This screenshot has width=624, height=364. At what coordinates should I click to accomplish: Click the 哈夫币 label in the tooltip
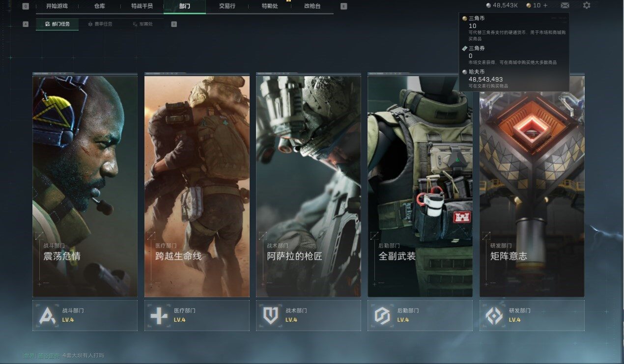click(x=477, y=72)
